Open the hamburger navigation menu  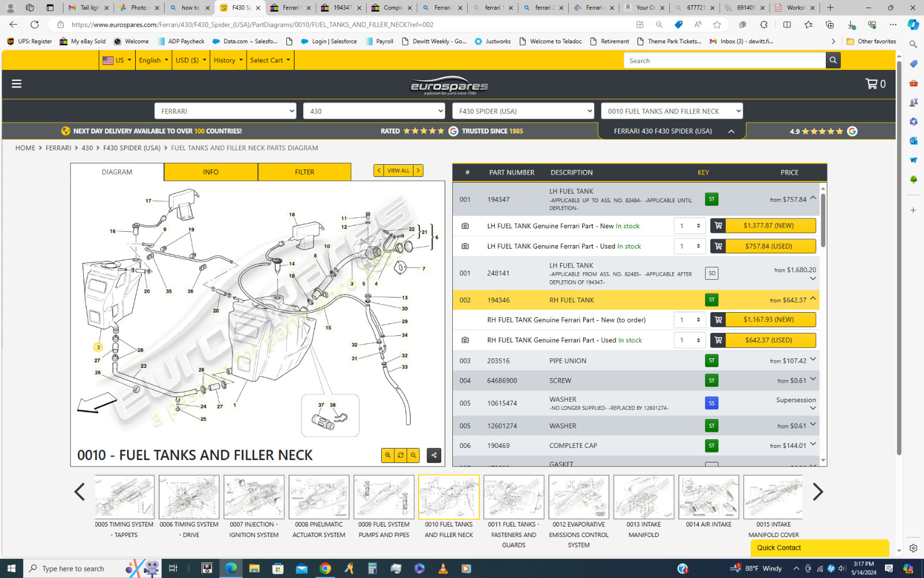point(17,84)
